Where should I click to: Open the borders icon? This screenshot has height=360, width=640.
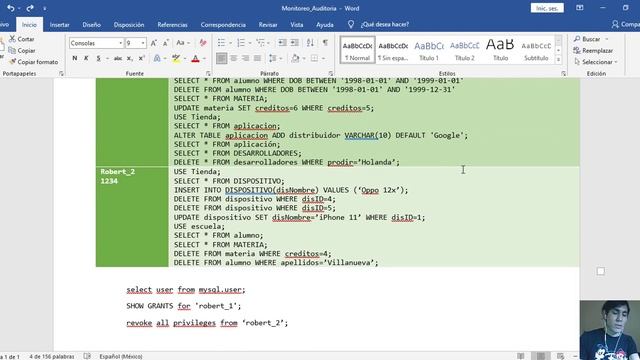click(x=314, y=58)
